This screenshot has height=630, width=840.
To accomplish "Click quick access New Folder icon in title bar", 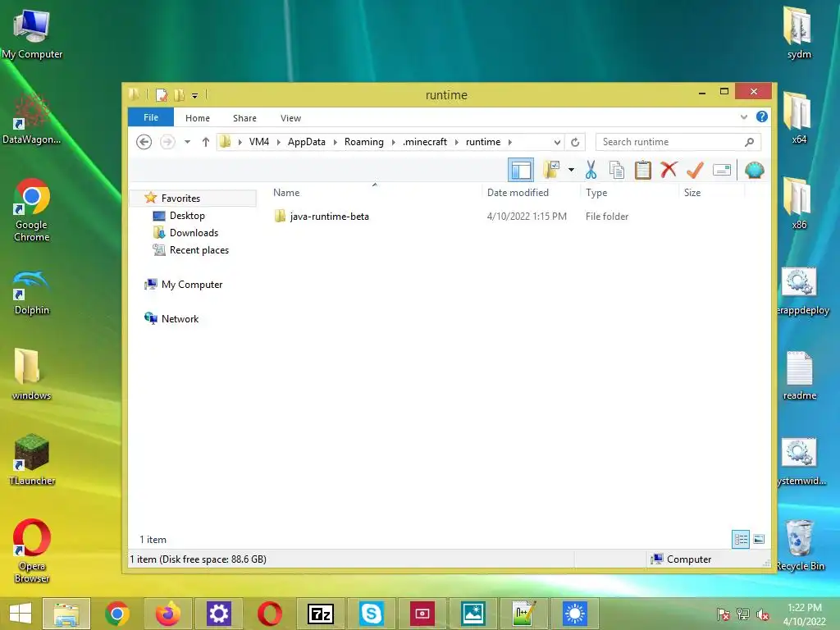I will pos(180,95).
